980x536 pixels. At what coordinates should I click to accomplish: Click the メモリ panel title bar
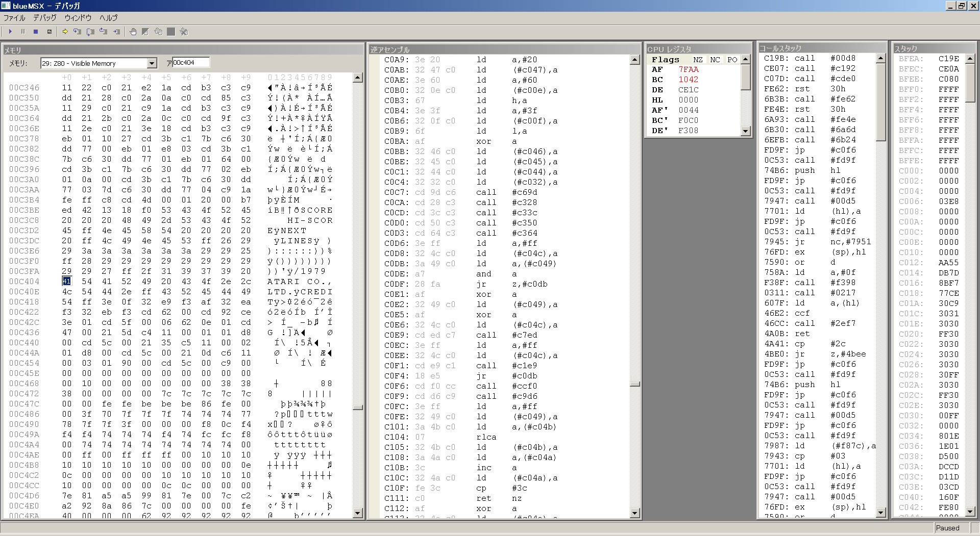183,50
